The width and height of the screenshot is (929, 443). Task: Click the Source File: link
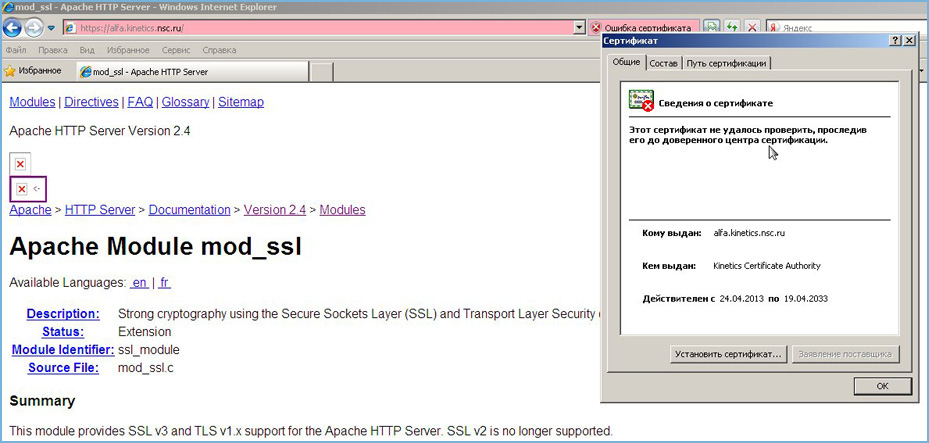(x=63, y=368)
